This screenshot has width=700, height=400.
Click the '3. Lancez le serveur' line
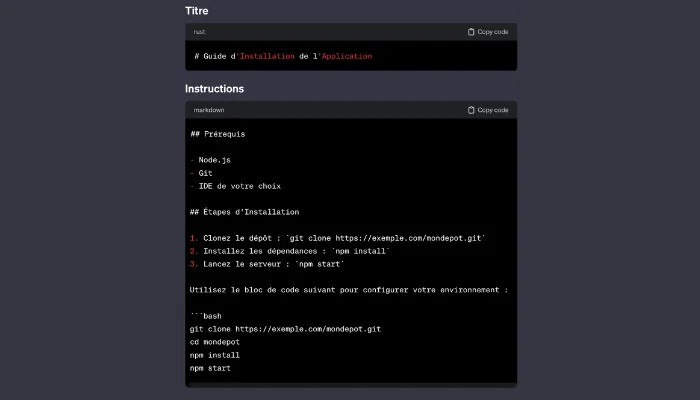pos(267,264)
